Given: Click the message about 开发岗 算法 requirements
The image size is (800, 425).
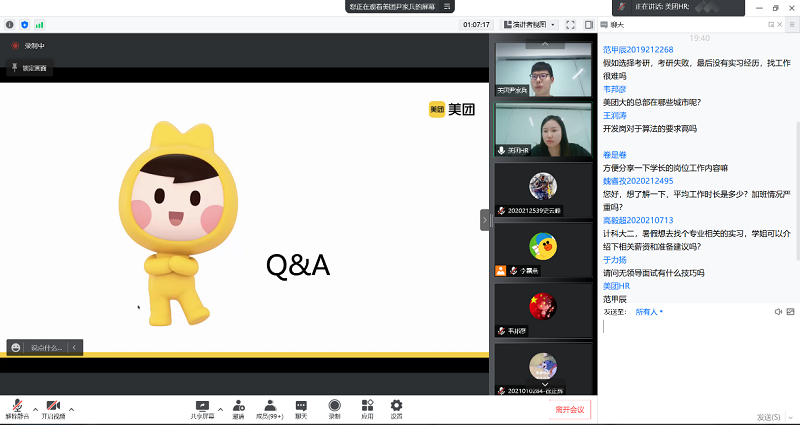Looking at the screenshot, I should coord(649,129).
